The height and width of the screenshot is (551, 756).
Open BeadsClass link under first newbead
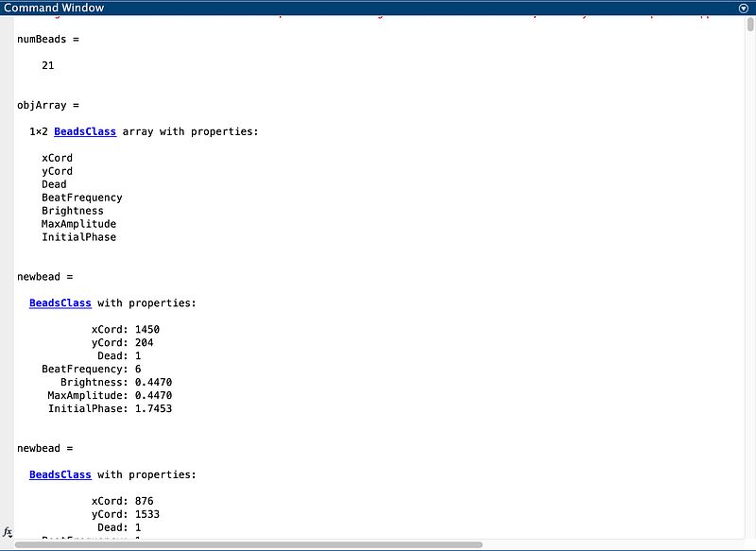[60, 303]
